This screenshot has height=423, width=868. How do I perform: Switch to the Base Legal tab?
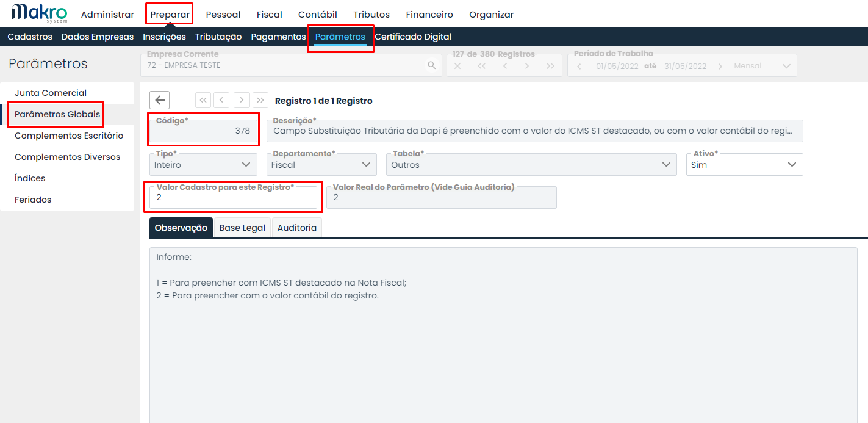242,228
